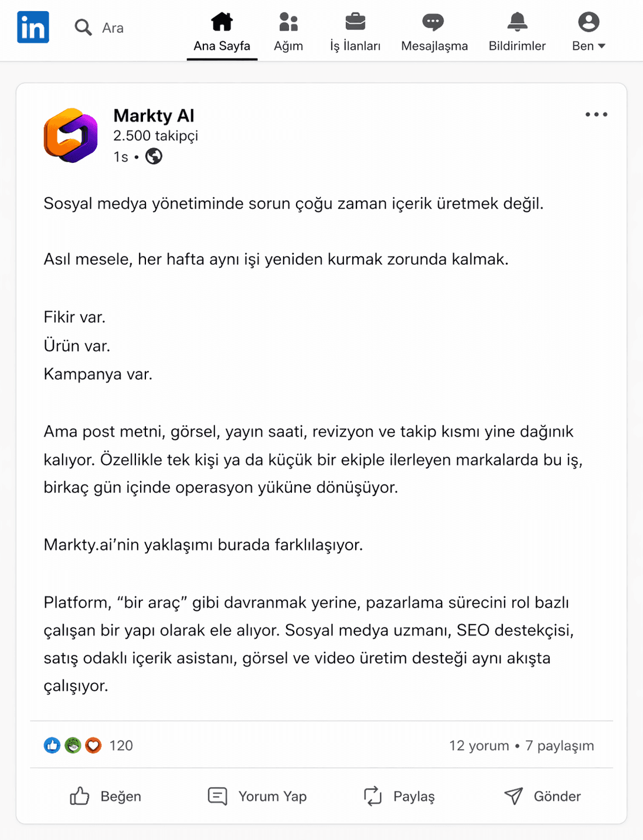
Task: Click the Yorum Yap button
Action: (257, 796)
